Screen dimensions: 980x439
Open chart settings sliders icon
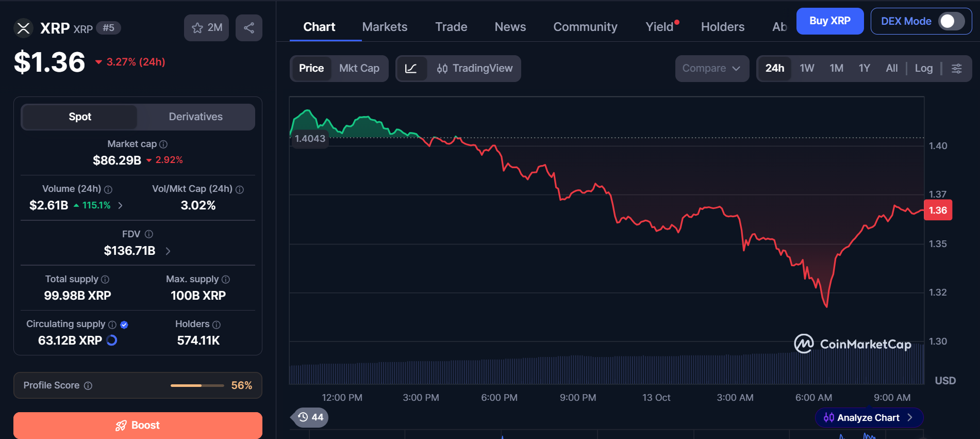pos(956,69)
